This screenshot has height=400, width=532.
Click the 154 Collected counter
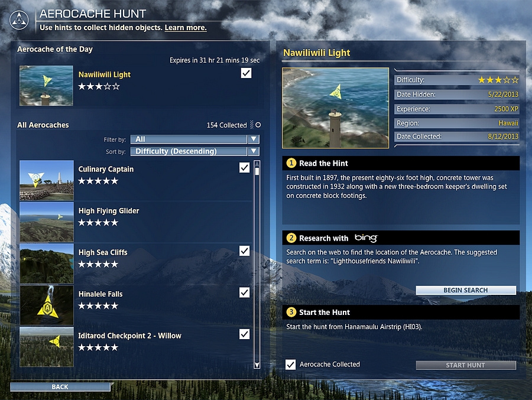pyautogui.click(x=226, y=125)
